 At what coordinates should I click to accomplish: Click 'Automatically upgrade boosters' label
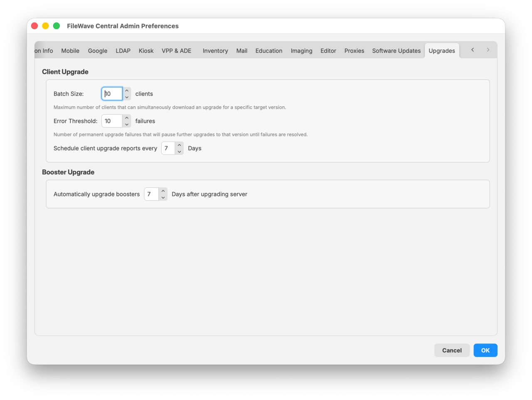point(96,194)
